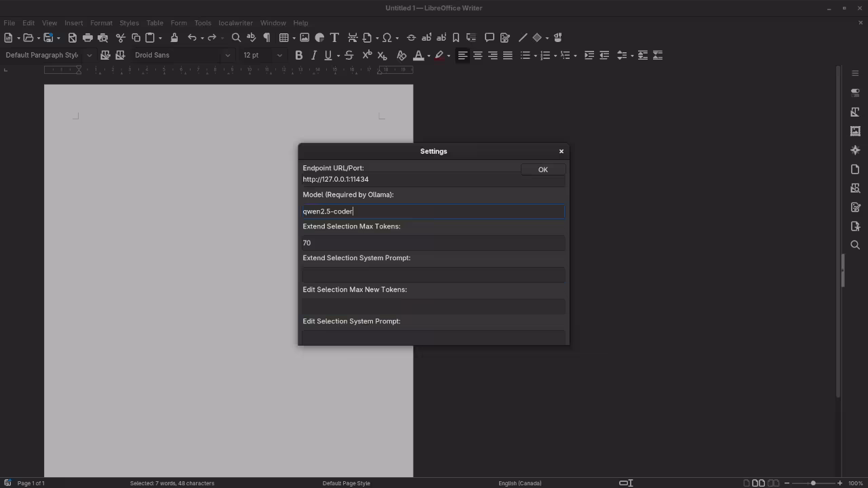Open the font size dropdown
The image size is (868, 488).
[279, 55]
